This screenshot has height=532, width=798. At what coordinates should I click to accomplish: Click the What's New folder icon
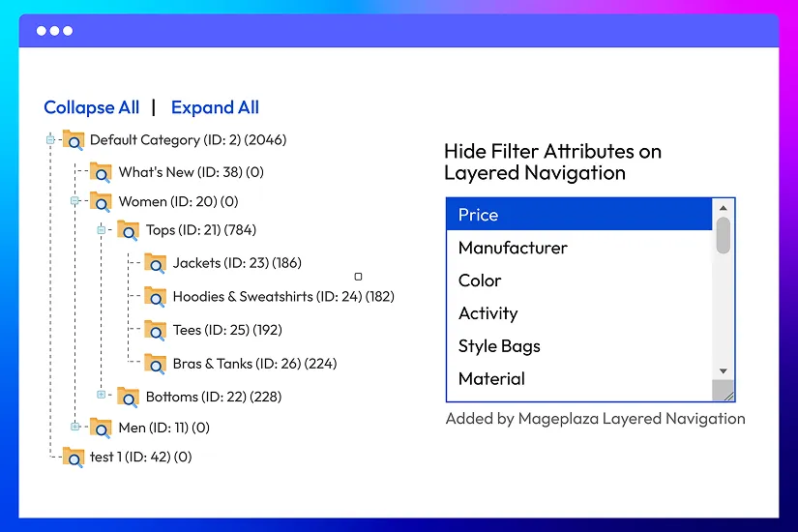pyautogui.click(x=101, y=172)
